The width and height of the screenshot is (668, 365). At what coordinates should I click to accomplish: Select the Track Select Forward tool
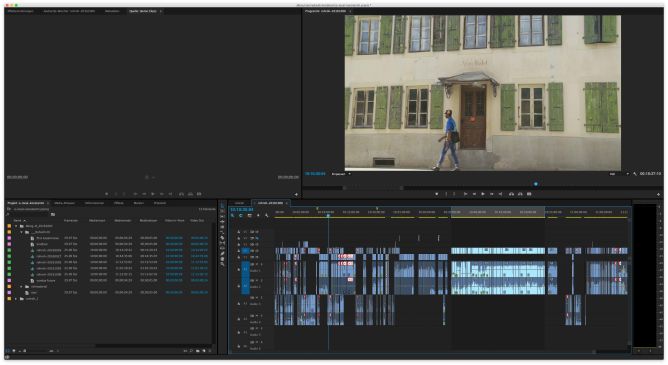[222, 211]
